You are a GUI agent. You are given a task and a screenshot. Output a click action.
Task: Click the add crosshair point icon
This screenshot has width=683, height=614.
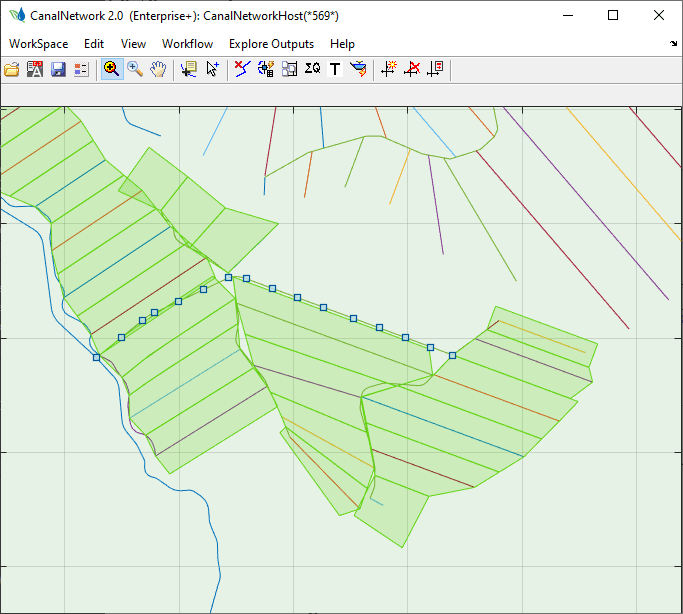[x=389, y=69]
